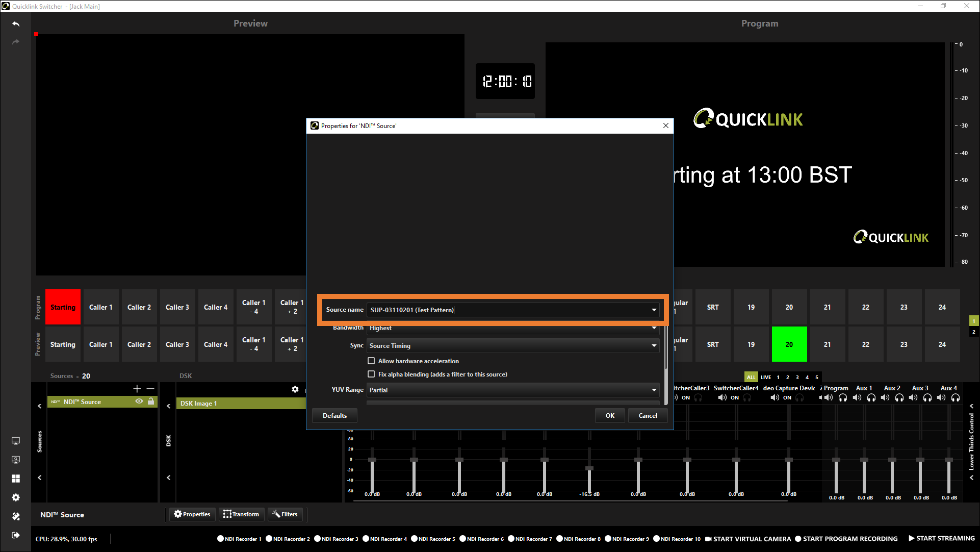Click Cancel in the properties dialog
The image size is (980, 552).
(x=648, y=415)
